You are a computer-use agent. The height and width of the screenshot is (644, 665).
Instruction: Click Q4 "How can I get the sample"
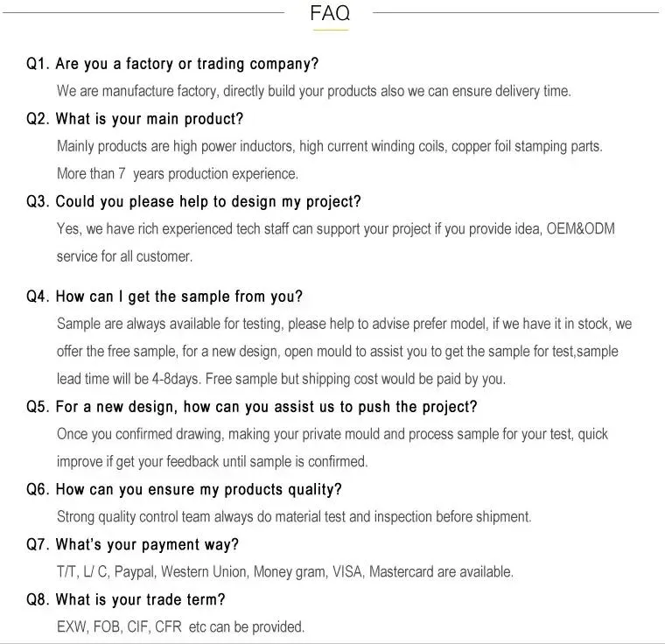(164, 297)
